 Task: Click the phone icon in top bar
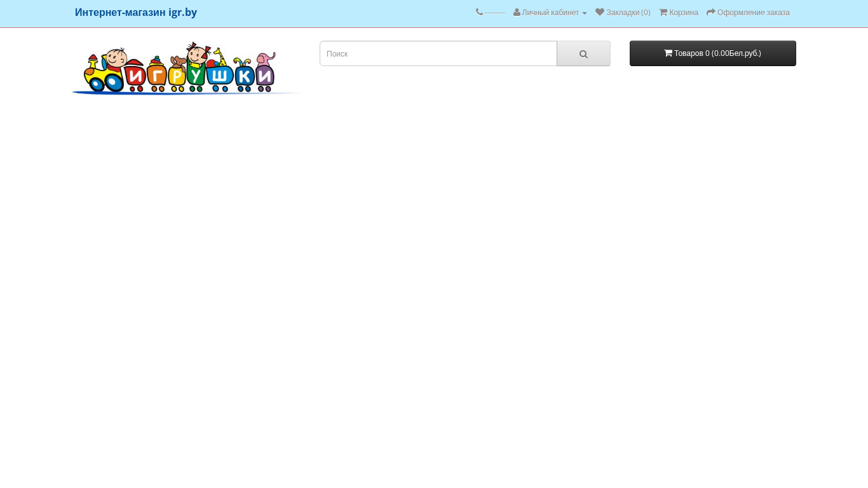click(x=479, y=12)
